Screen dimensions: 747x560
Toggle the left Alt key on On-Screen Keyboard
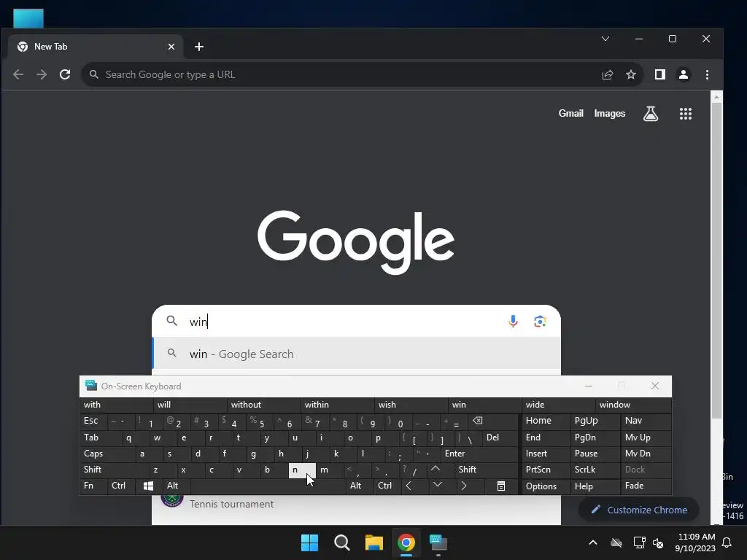177,486
